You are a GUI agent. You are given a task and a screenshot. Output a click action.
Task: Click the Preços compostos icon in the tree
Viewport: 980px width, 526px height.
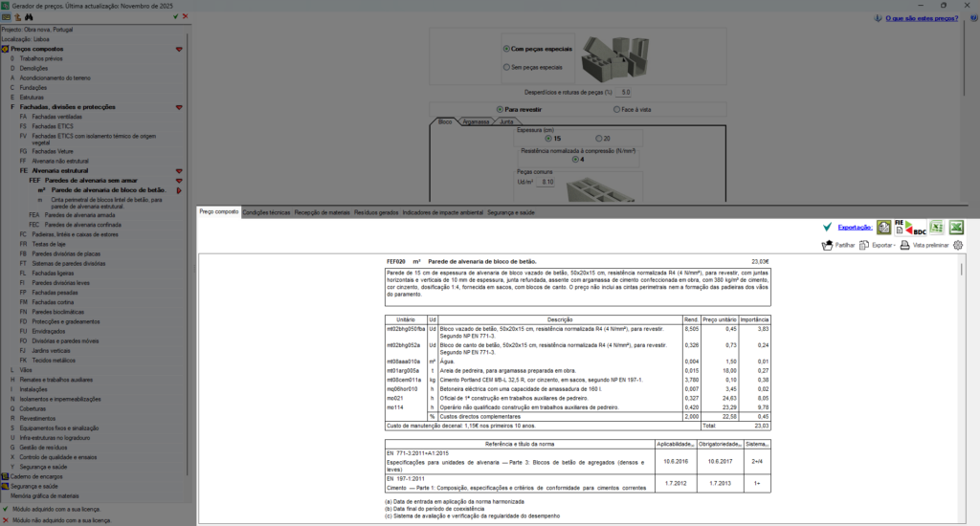(5, 49)
